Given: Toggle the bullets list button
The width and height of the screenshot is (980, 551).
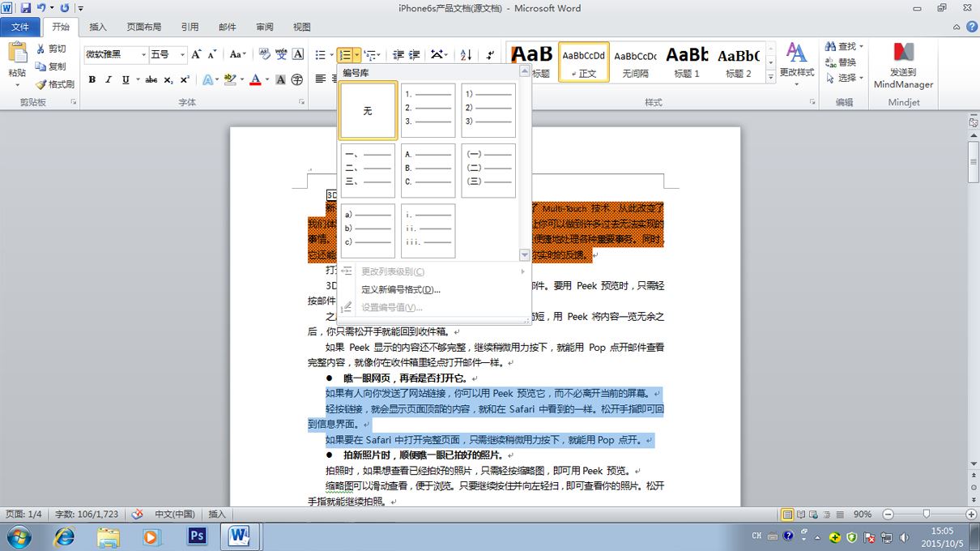Looking at the screenshot, I should (x=320, y=55).
